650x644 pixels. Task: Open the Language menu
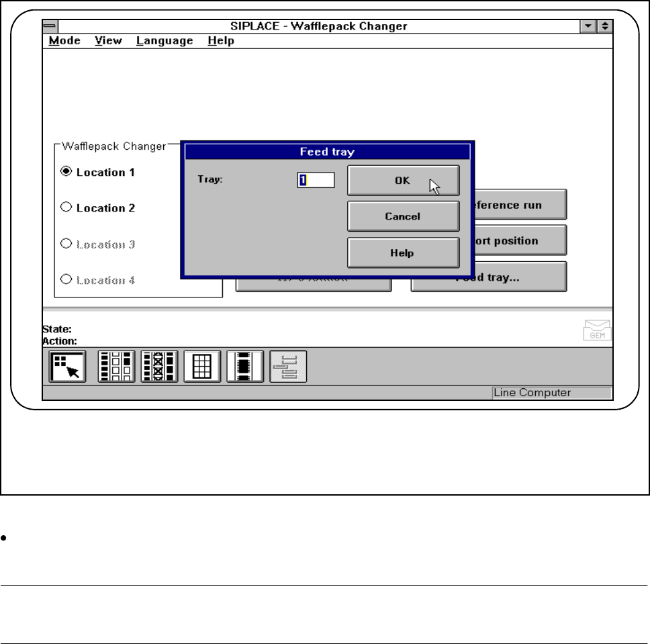[x=165, y=41]
